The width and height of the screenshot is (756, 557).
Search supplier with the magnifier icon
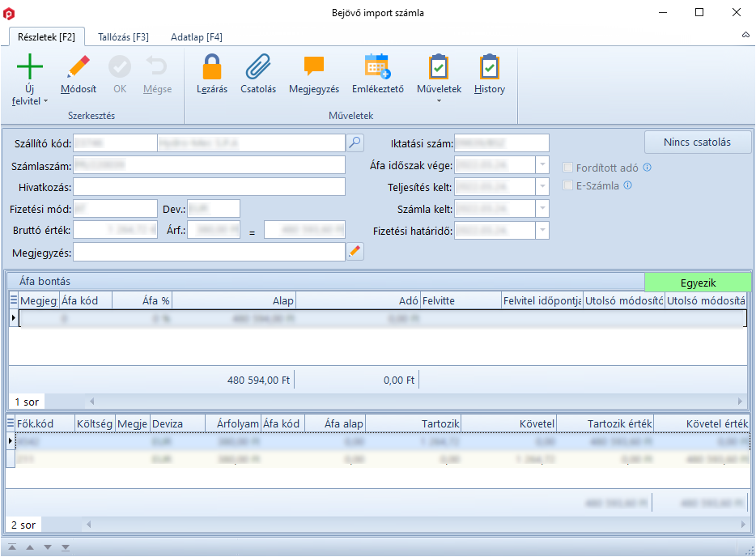pyautogui.click(x=355, y=143)
